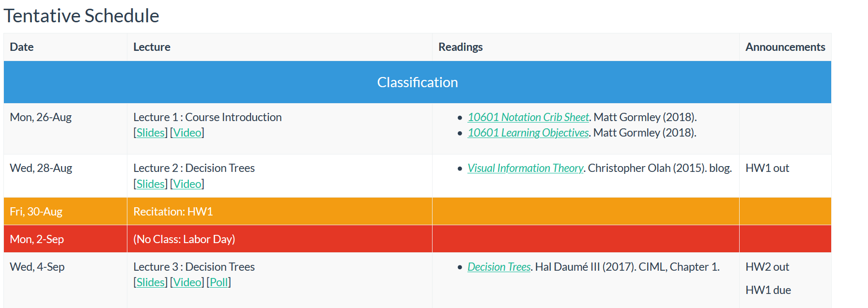
Task: Open Slides link for Lecture 3
Action: click(151, 282)
